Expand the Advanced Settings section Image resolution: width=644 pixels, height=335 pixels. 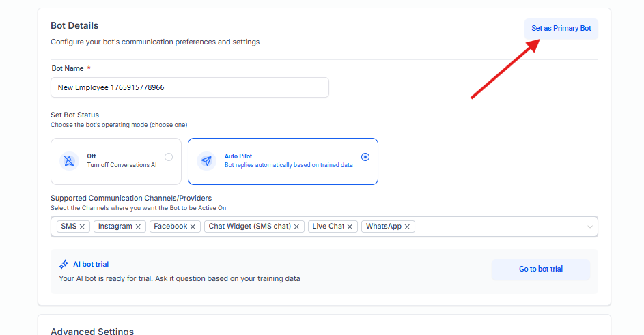click(92, 331)
